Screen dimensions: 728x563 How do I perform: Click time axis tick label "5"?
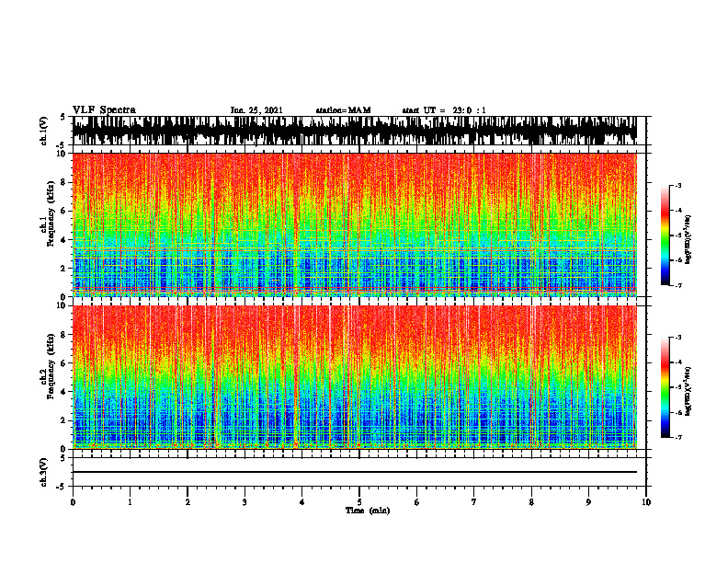click(x=359, y=502)
